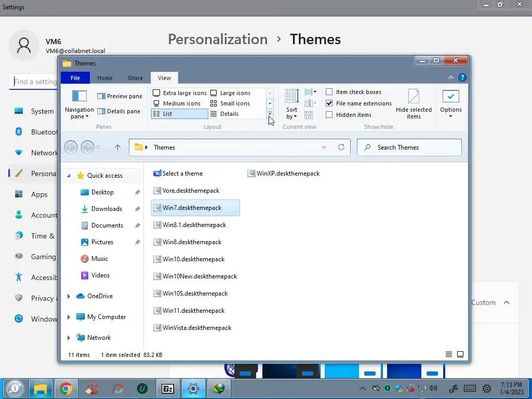Image resolution: width=532 pixels, height=399 pixels.
Task: Select the List layout option
Action: click(179, 114)
